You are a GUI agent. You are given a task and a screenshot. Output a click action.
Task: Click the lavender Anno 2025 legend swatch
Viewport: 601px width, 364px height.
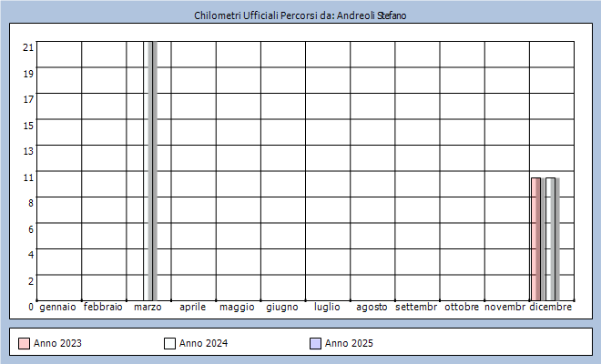pyautogui.click(x=315, y=343)
